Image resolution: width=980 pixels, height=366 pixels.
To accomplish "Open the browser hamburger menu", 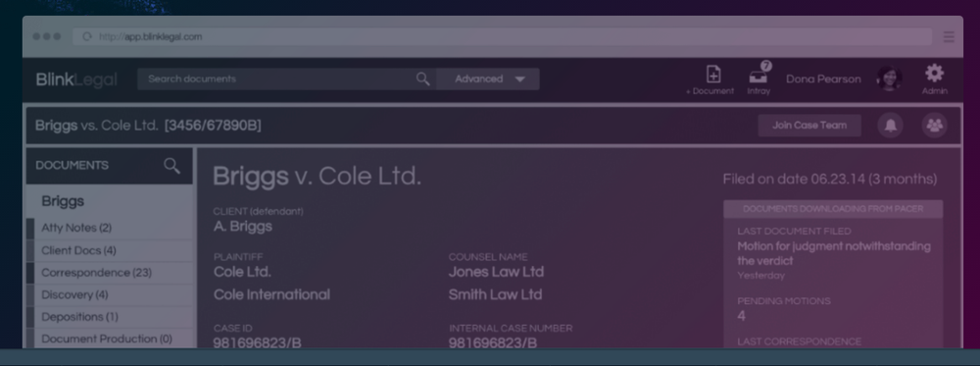I will (x=949, y=37).
